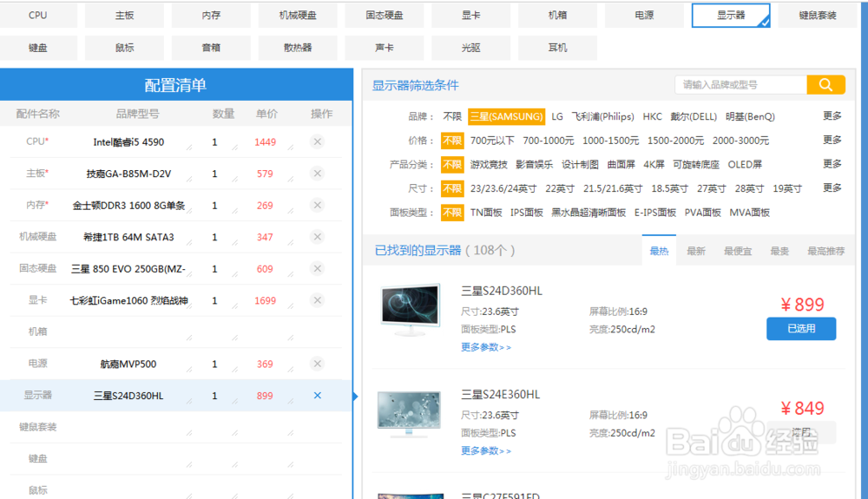Image resolution: width=868 pixels, height=499 pixels.
Task: Filter product category 曲面屏
Action: (621, 164)
